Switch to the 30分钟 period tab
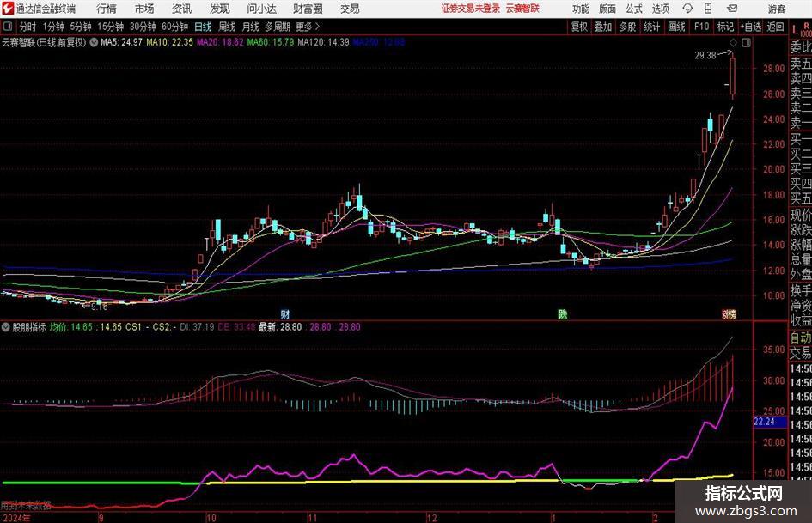The image size is (812, 523). pos(143,27)
